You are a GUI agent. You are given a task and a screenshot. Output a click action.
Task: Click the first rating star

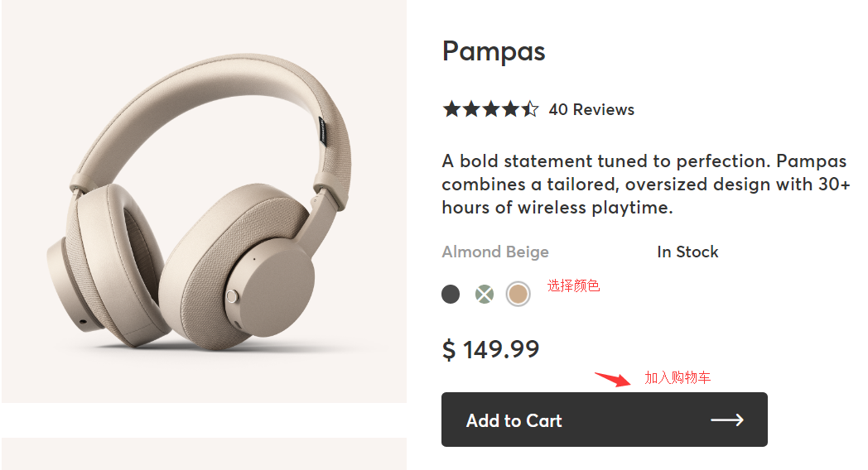pos(451,108)
